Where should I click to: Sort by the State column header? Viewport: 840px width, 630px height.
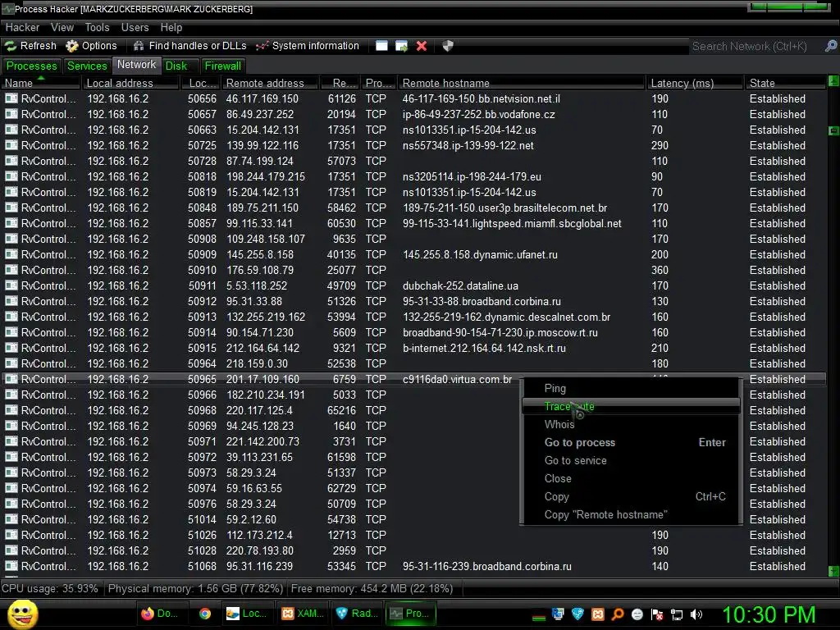point(785,83)
